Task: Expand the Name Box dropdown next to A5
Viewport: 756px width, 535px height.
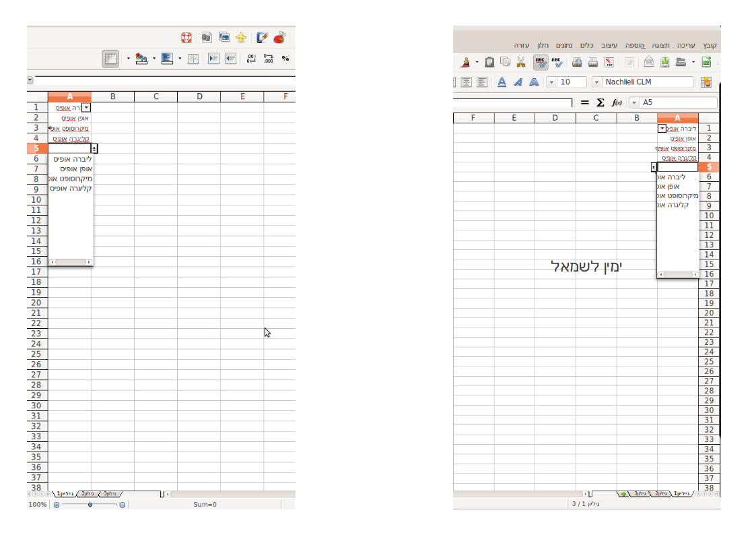Action: pyautogui.click(x=633, y=102)
